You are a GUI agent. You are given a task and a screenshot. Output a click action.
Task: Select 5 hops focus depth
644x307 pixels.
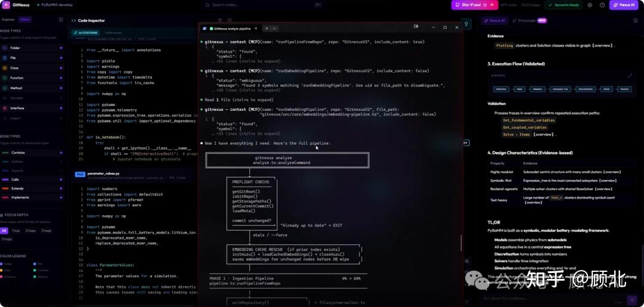tap(7, 239)
